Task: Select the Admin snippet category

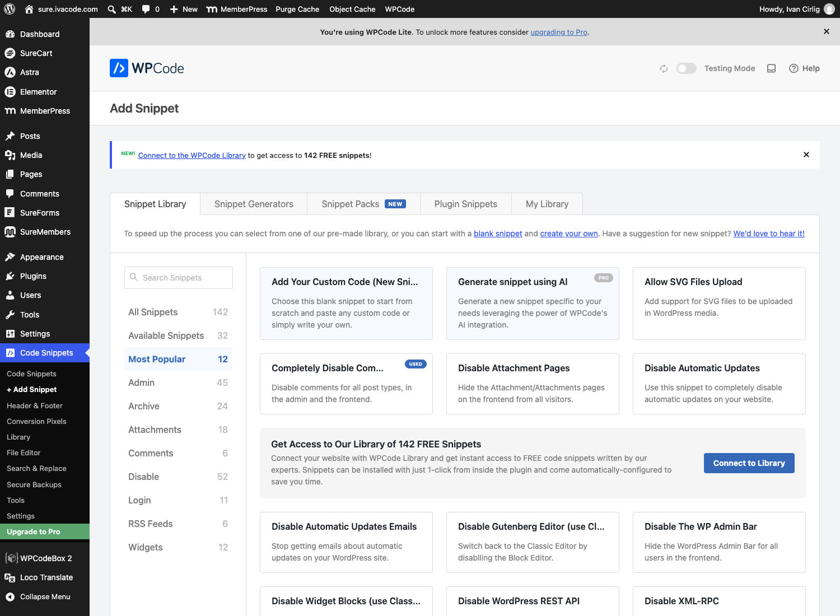Action: [x=178, y=382]
